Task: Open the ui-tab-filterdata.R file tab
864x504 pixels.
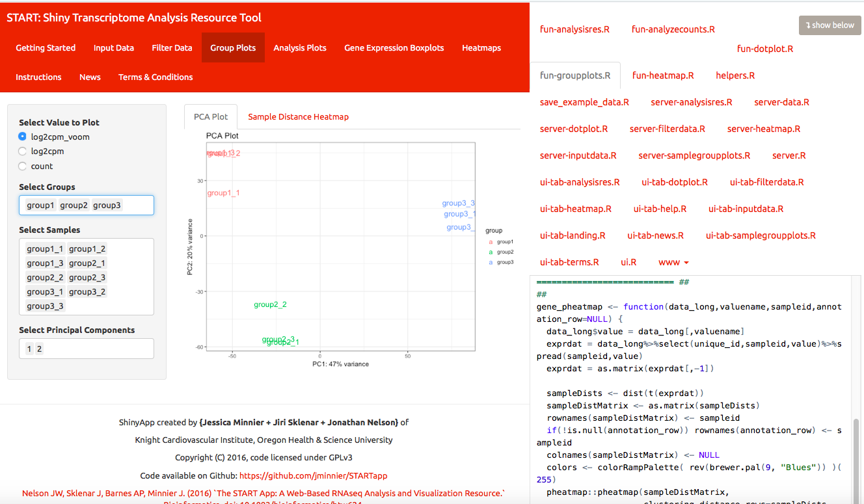Action: tap(767, 182)
